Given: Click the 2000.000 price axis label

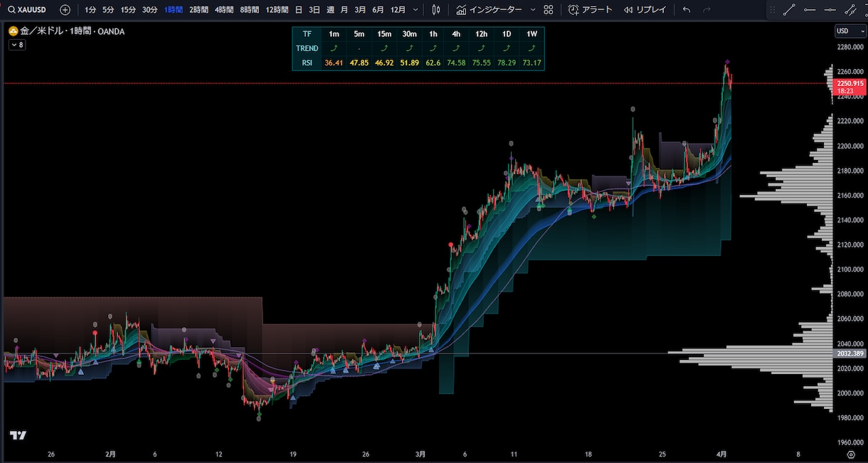Looking at the screenshot, I should tap(850, 393).
